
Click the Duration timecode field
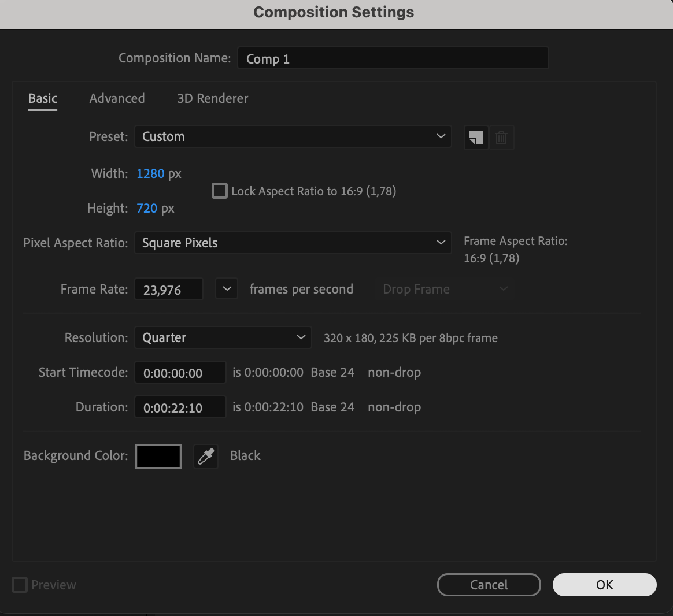[180, 407]
